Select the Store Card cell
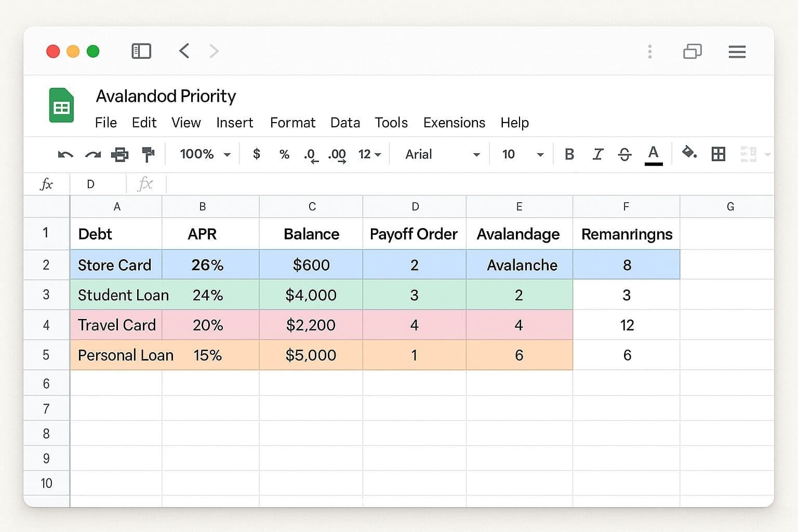This screenshot has width=798, height=532. click(115, 265)
